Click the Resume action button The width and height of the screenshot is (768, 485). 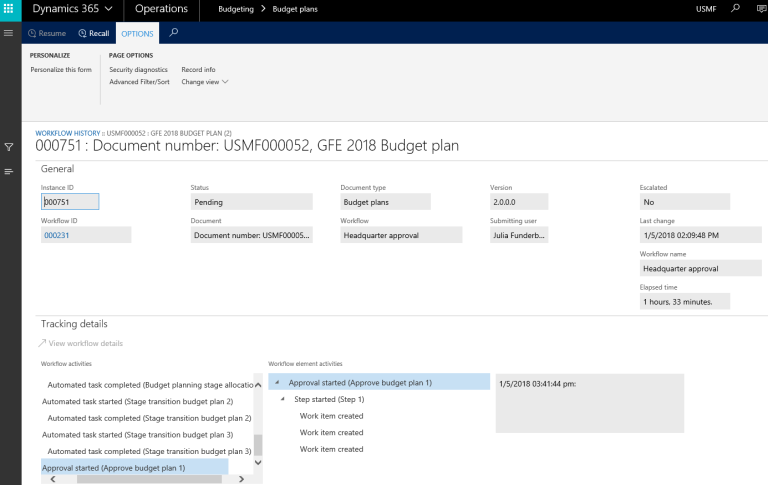tap(46, 33)
